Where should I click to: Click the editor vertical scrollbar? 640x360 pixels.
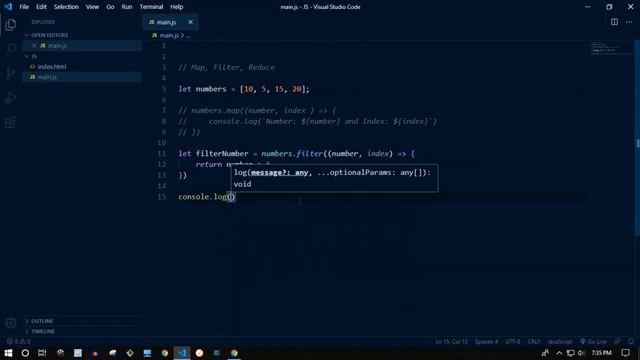[637, 139]
